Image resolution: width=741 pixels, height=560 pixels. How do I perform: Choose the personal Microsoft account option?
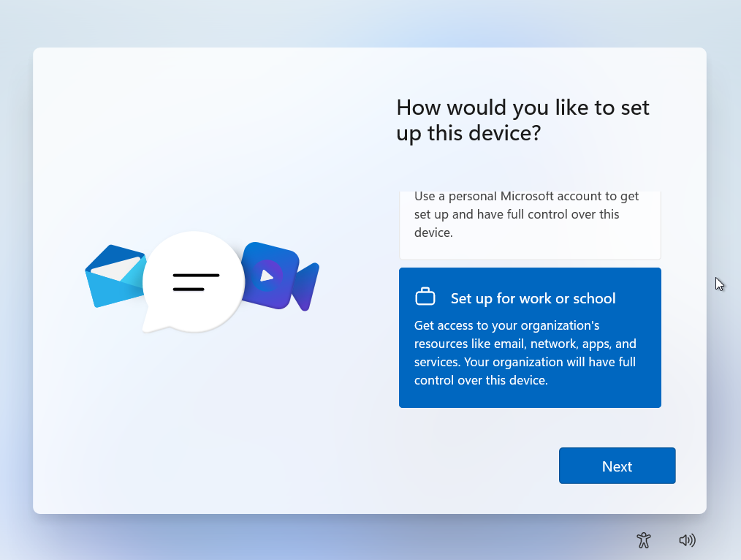coord(530,219)
